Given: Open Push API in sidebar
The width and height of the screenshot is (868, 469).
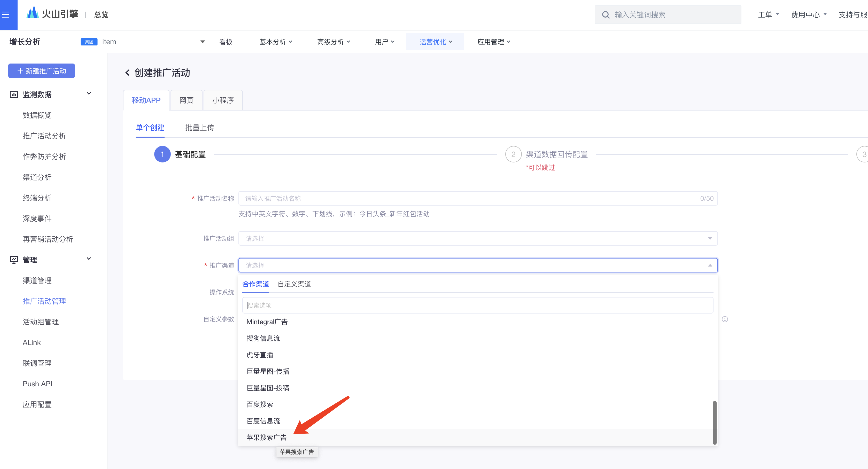Looking at the screenshot, I should pyautogui.click(x=37, y=384).
